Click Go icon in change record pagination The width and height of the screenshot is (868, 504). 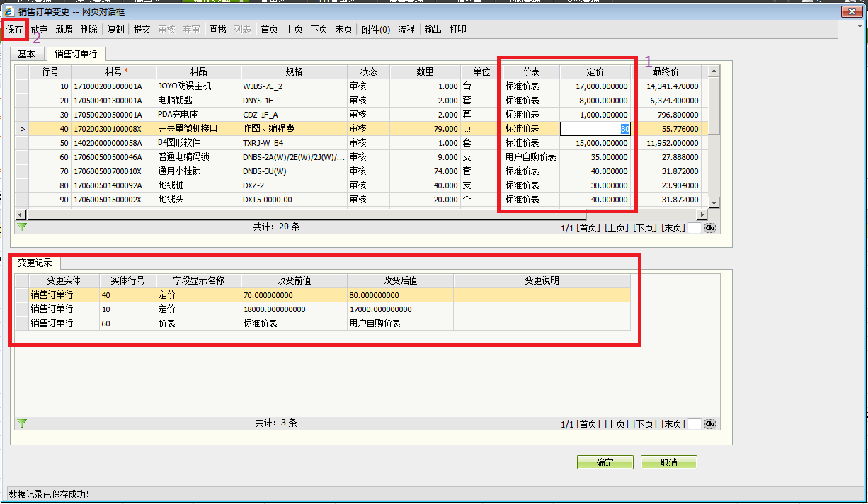[710, 424]
